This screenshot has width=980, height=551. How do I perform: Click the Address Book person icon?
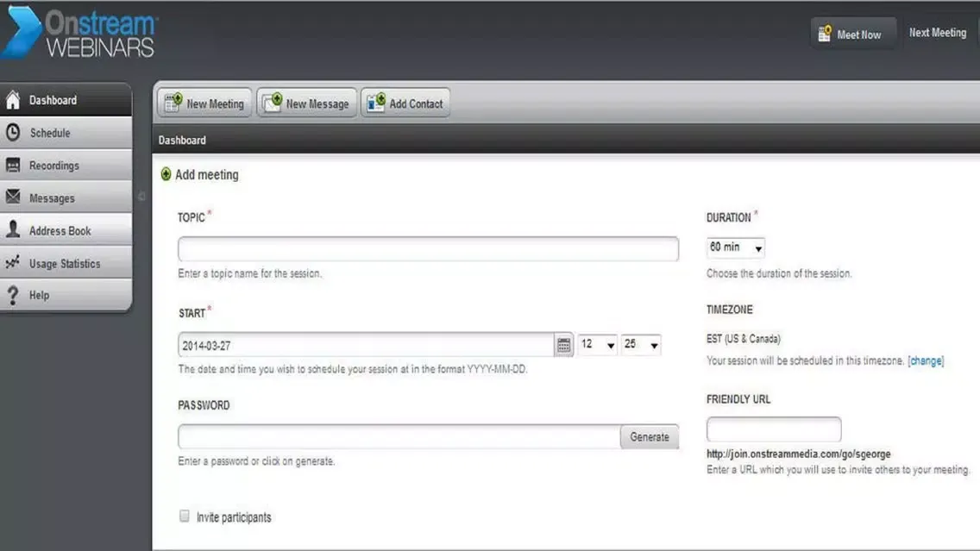pos(13,230)
